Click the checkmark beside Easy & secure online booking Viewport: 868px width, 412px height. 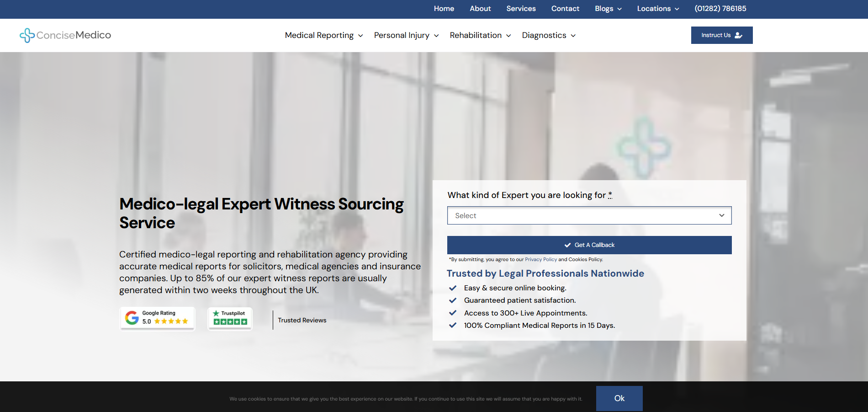point(453,288)
